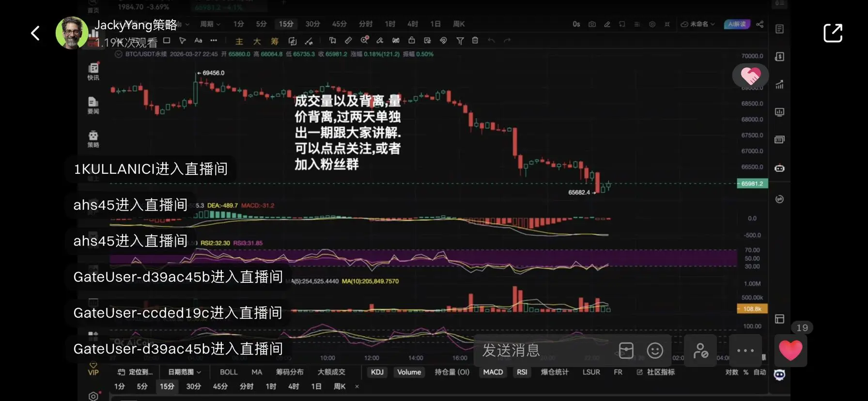Open the VIP icon in bottom-left corner
The image size is (868, 401).
click(93, 369)
